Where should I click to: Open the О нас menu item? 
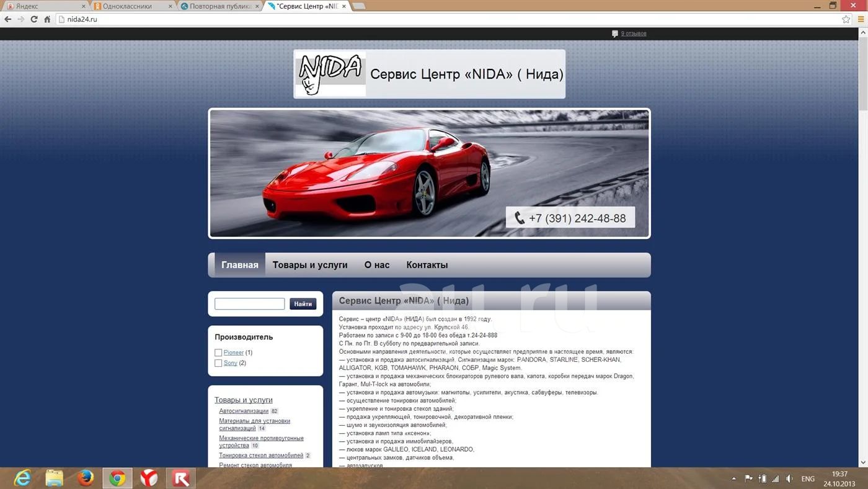click(377, 265)
